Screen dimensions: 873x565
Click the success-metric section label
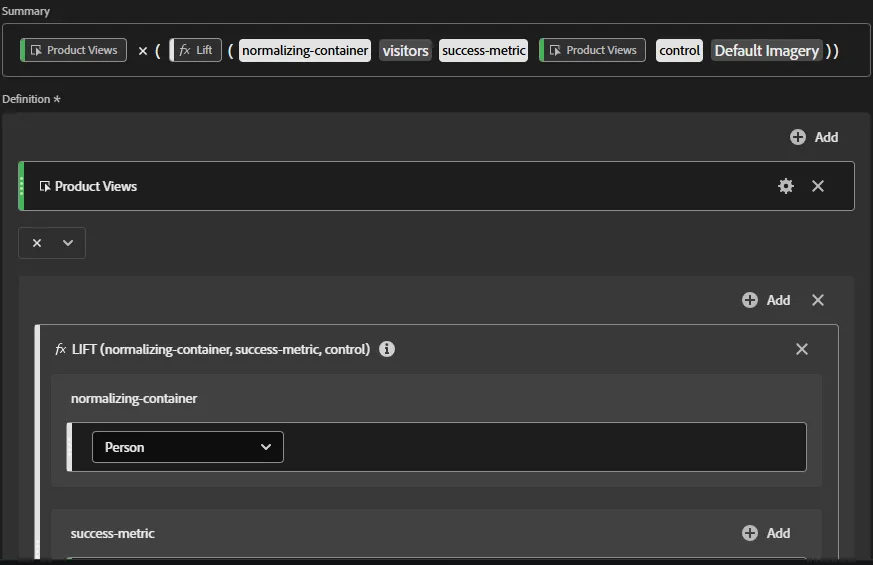[112, 533]
